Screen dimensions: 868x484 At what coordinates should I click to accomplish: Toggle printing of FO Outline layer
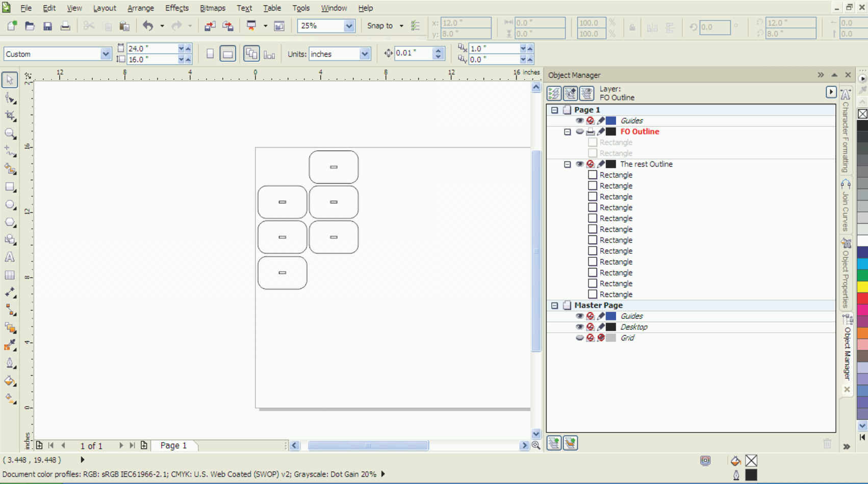tap(590, 131)
